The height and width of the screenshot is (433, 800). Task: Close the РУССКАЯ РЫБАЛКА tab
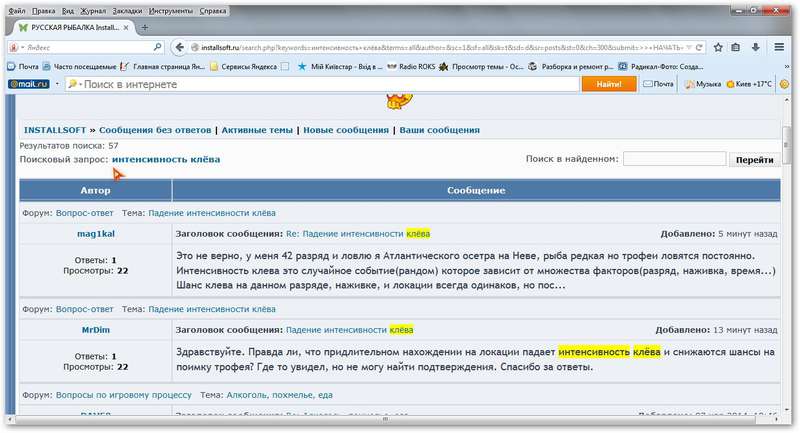(x=126, y=28)
